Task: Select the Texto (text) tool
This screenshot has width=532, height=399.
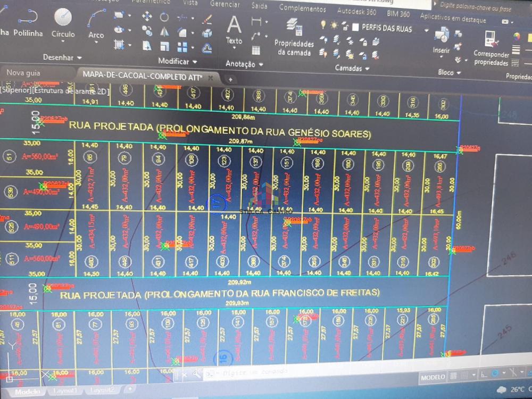Action: 234,30
